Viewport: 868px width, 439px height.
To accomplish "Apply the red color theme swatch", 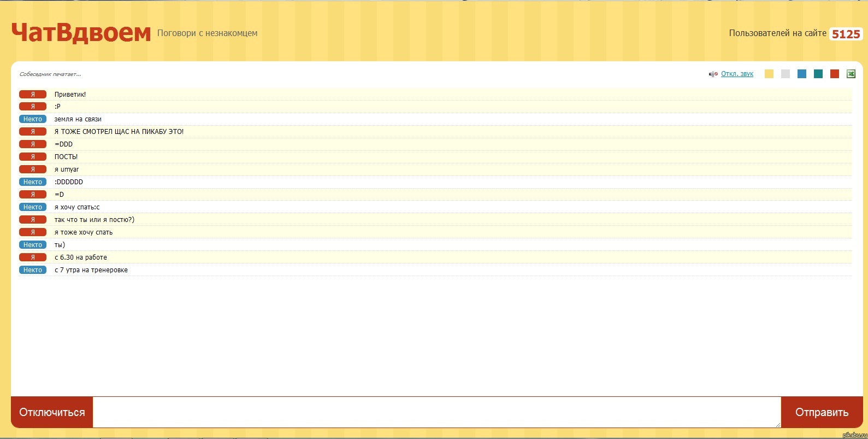I will point(835,74).
